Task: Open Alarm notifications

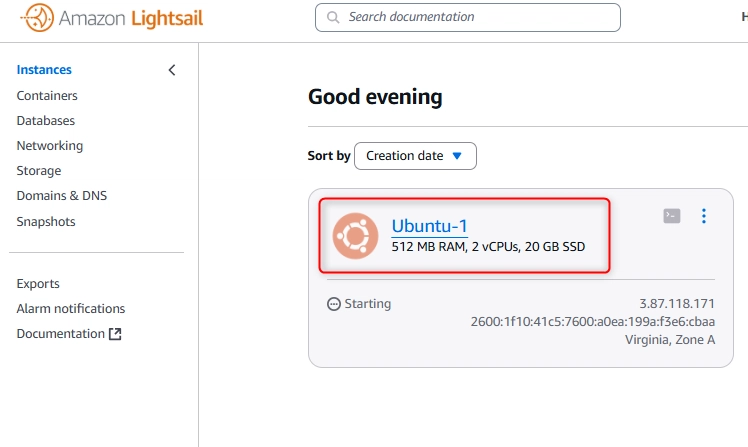Action: pos(71,309)
